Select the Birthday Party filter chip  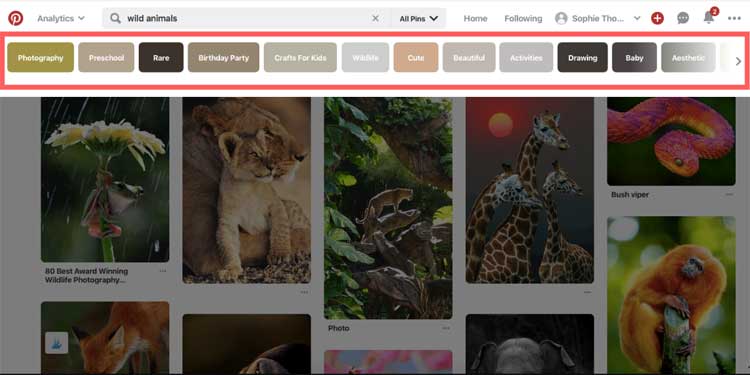(223, 57)
